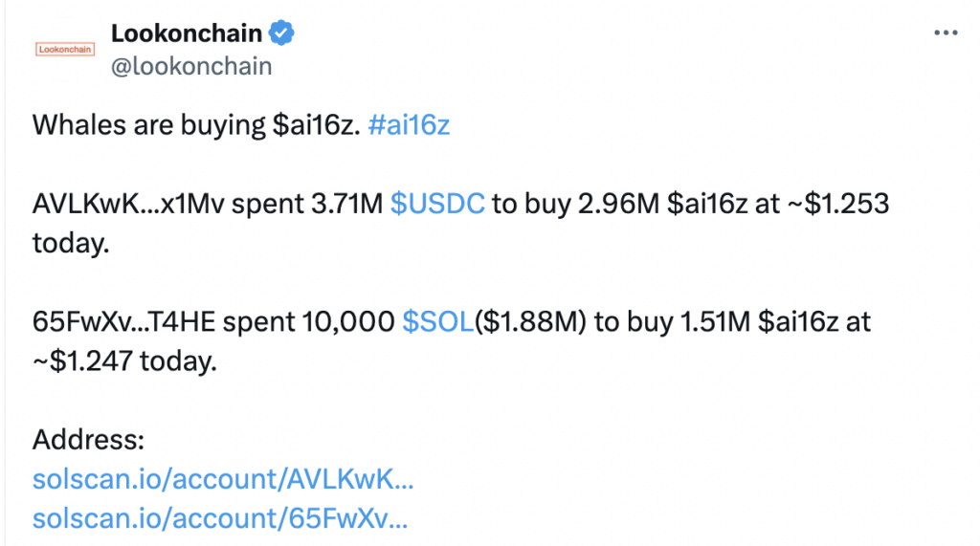The image size is (980, 546).
Task: Click the '($1.88M)' amount text
Action: [530, 321]
